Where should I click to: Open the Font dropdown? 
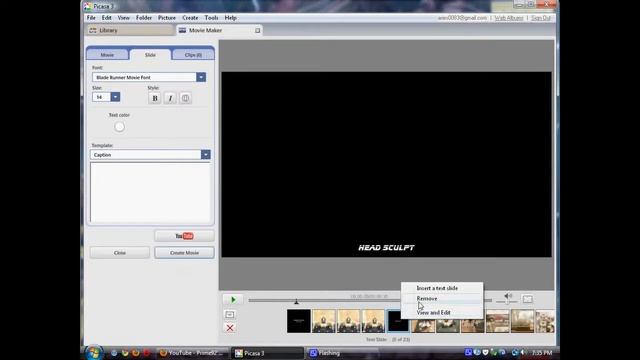(201, 77)
